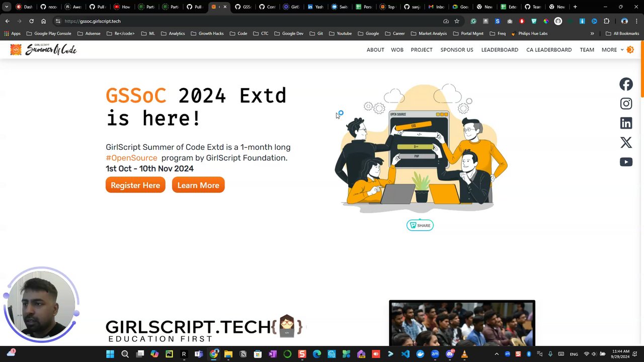Open Windows taskbar Search
Viewport: 644px width, 362px height.
(x=125, y=354)
